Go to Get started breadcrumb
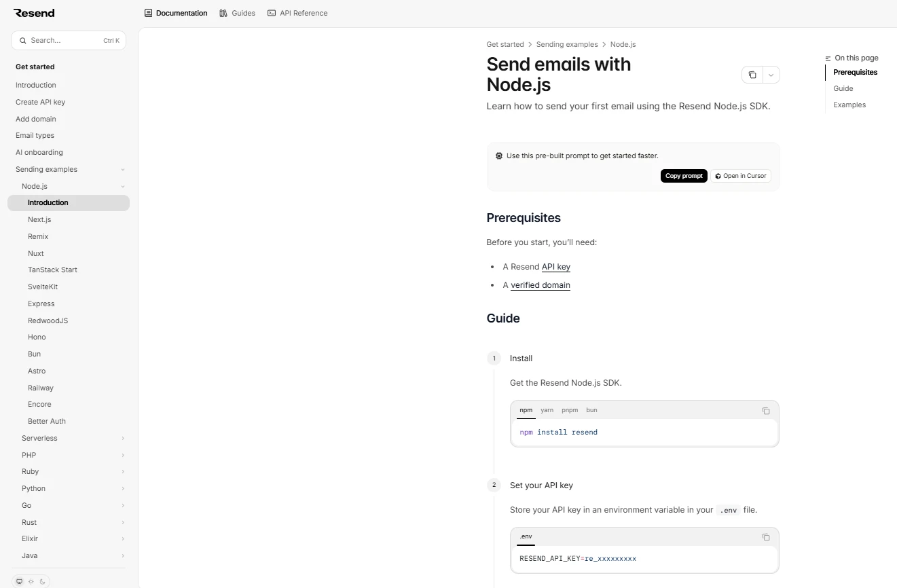The width and height of the screenshot is (897, 588). [505, 44]
